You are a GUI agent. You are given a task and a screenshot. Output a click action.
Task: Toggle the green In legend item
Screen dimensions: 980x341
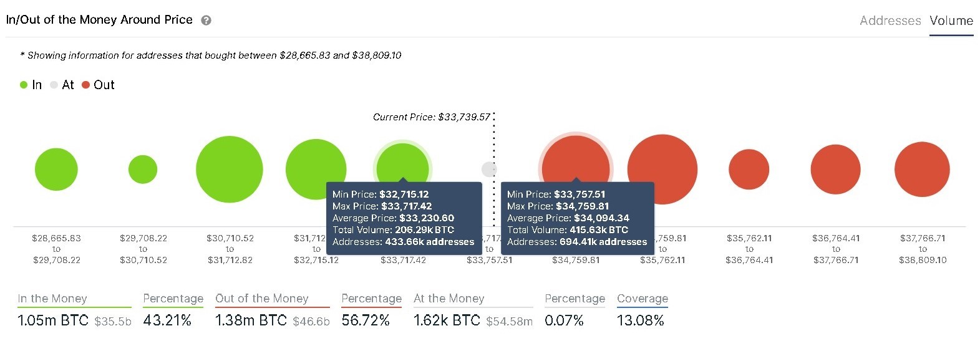tap(31, 85)
